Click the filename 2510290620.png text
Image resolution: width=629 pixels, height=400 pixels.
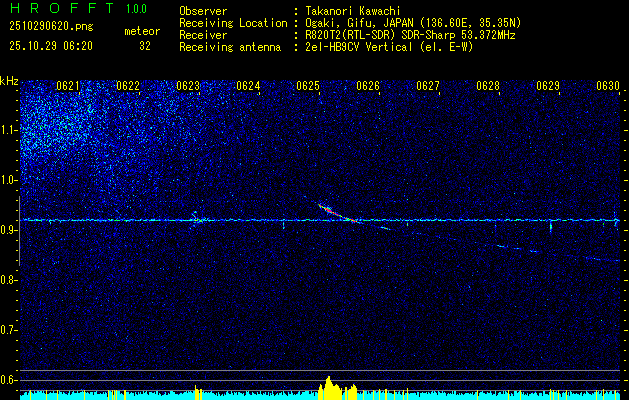tap(51, 27)
